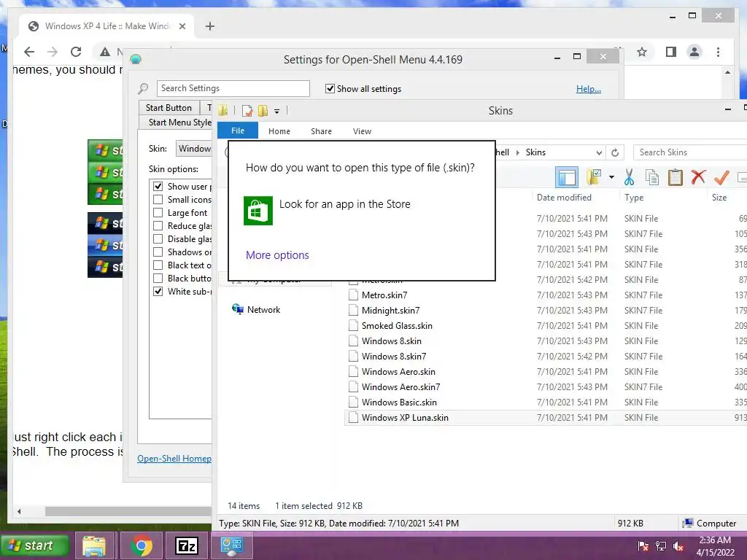Click the File Explorer taskbar icon
The image size is (747, 560).
coord(94,545)
